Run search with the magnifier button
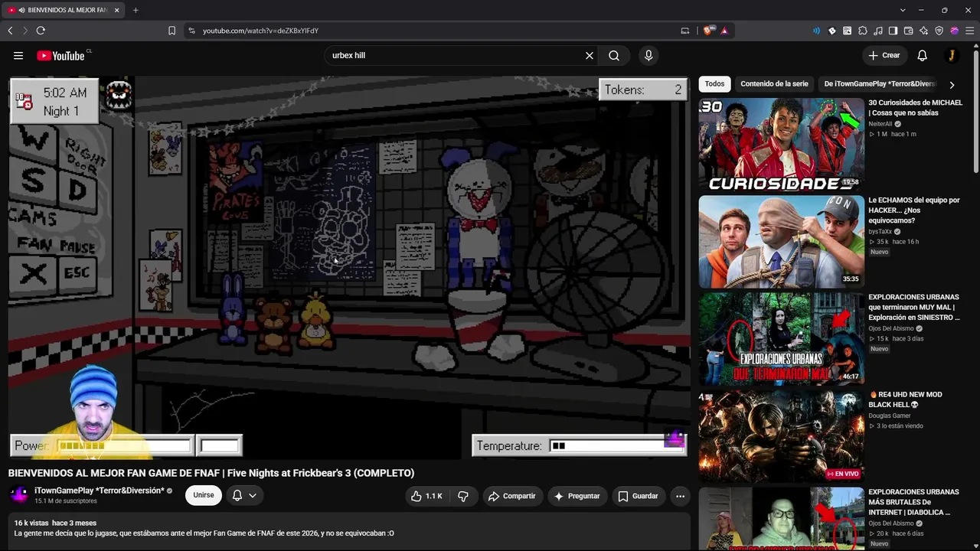Viewport: 980px width, 551px height. (614, 55)
